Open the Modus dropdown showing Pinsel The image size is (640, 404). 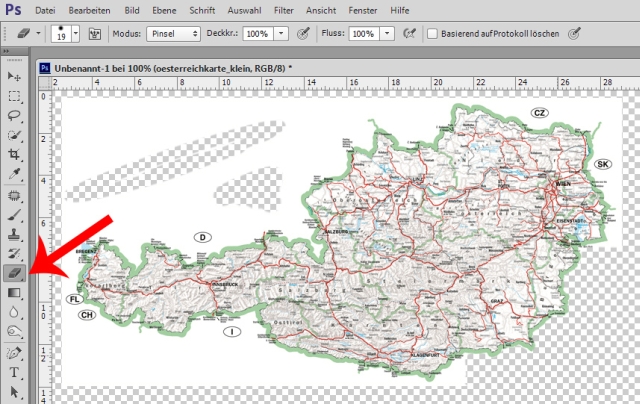(x=173, y=33)
